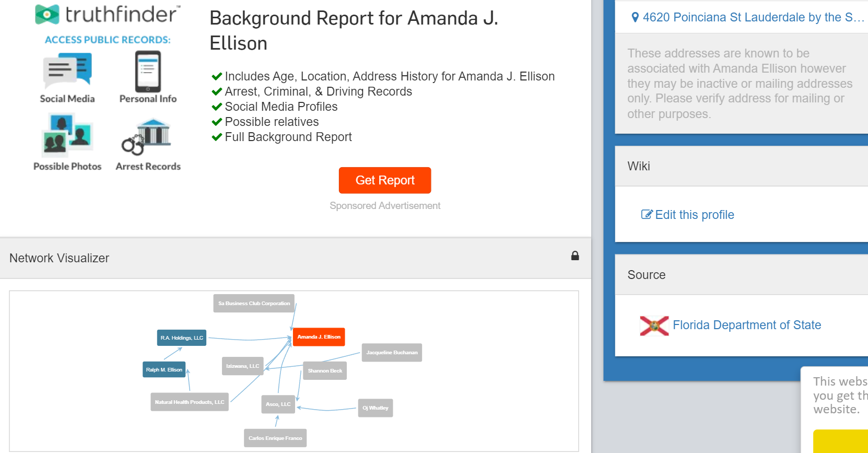Viewport: 868px width, 453px height.
Task: Click the truthfinder logo
Action: point(108,14)
